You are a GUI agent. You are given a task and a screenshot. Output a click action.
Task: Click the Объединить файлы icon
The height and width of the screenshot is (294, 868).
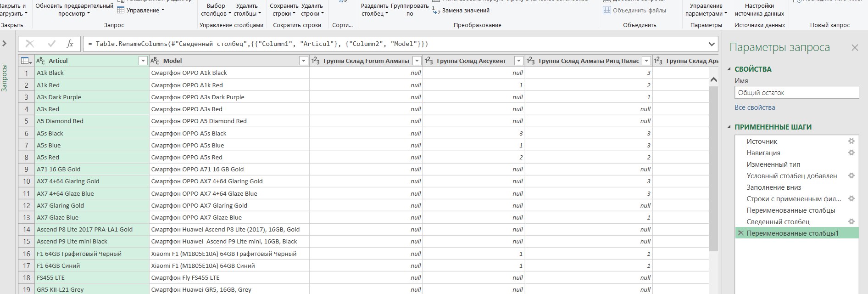tap(607, 10)
